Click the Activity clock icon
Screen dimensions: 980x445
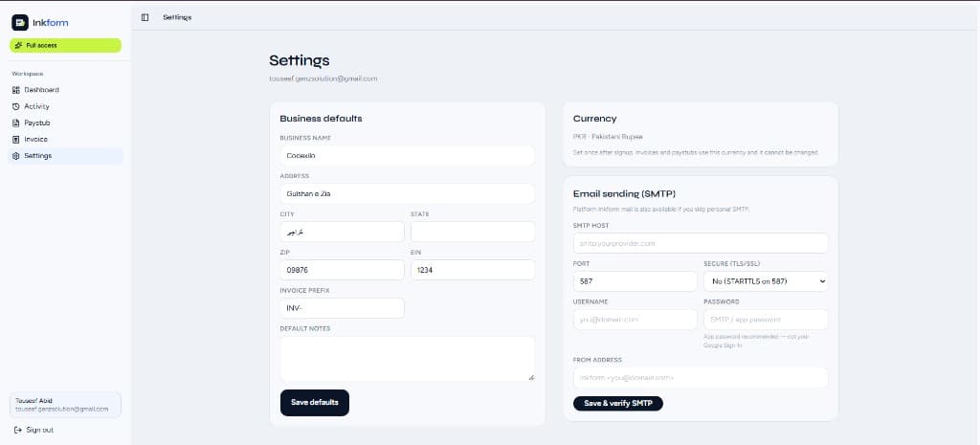(16, 106)
